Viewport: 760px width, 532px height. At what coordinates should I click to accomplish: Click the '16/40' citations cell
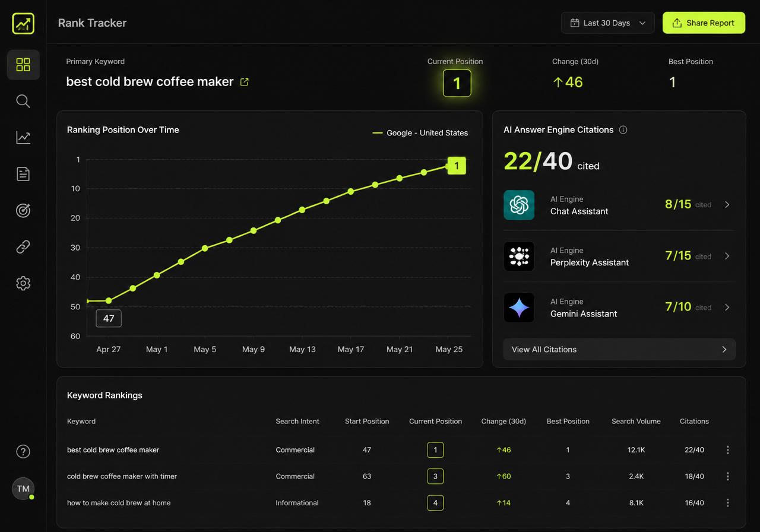(x=694, y=503)
